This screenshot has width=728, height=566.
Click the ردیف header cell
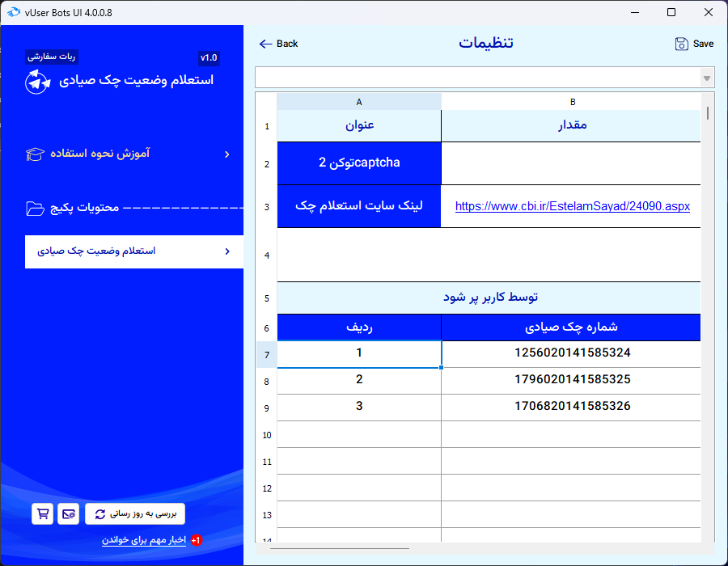(x=359, y=327)
